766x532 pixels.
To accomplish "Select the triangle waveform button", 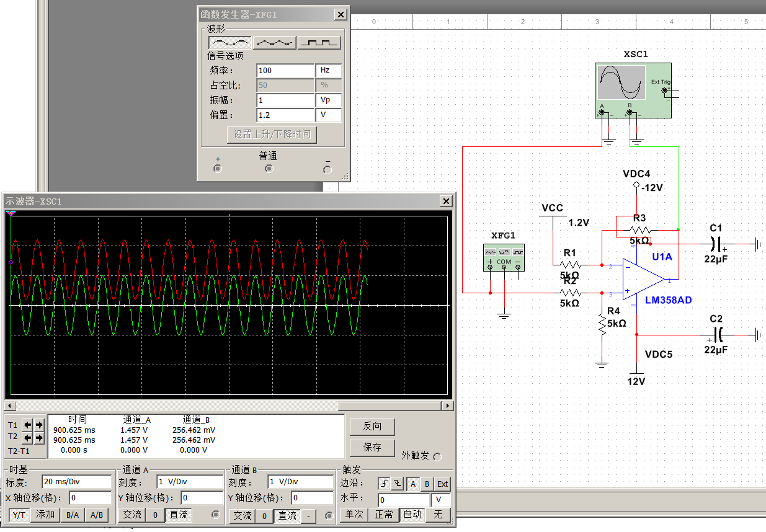I will pyautogui.click(x=274, y=42).
